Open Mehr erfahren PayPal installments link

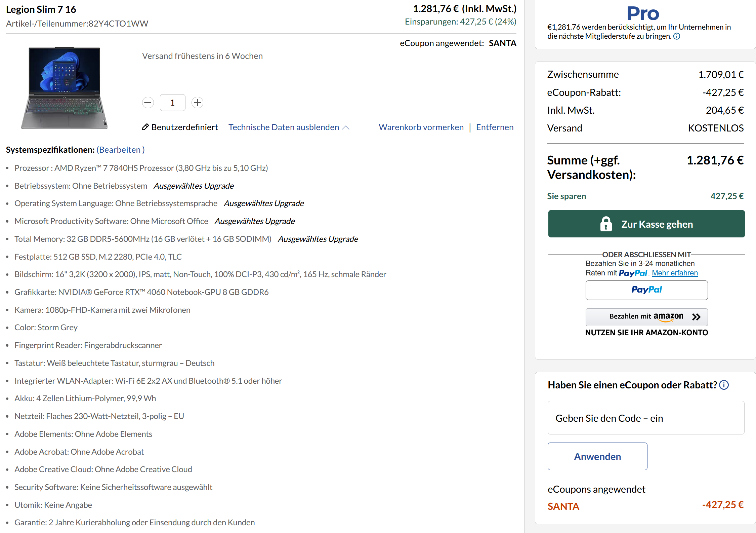pos(675,273)
